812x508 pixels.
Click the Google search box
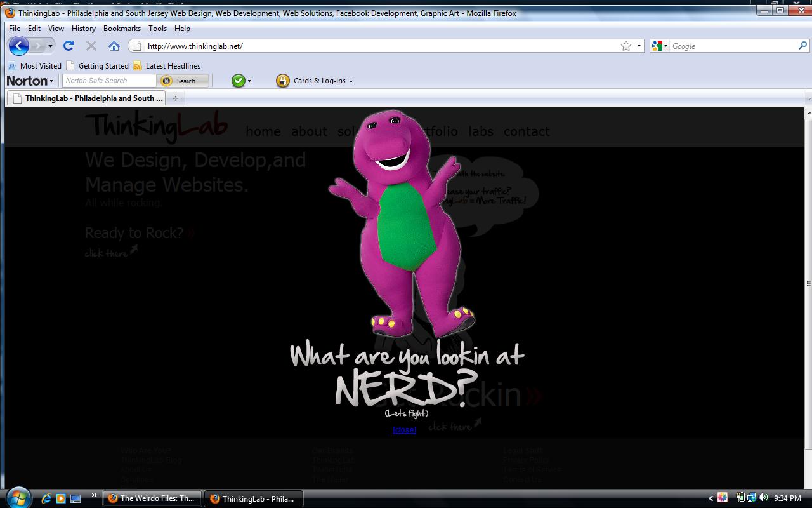pos(733,46)
